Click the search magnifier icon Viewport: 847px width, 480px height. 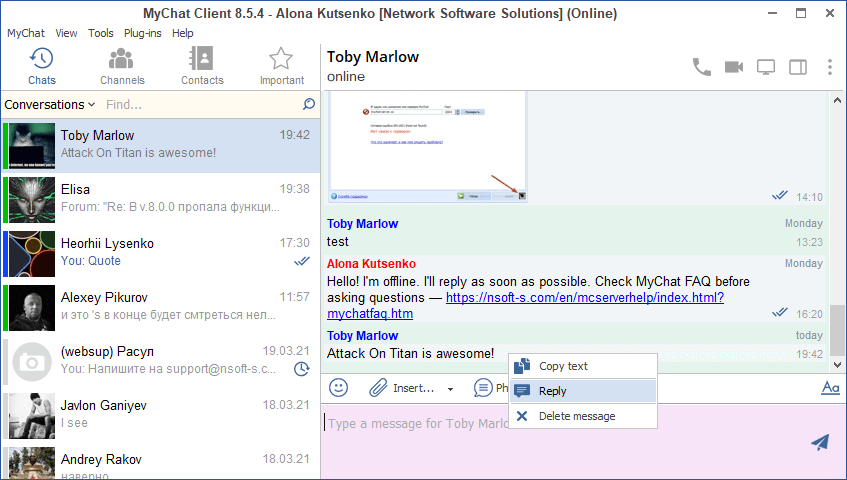pos(309,104)
